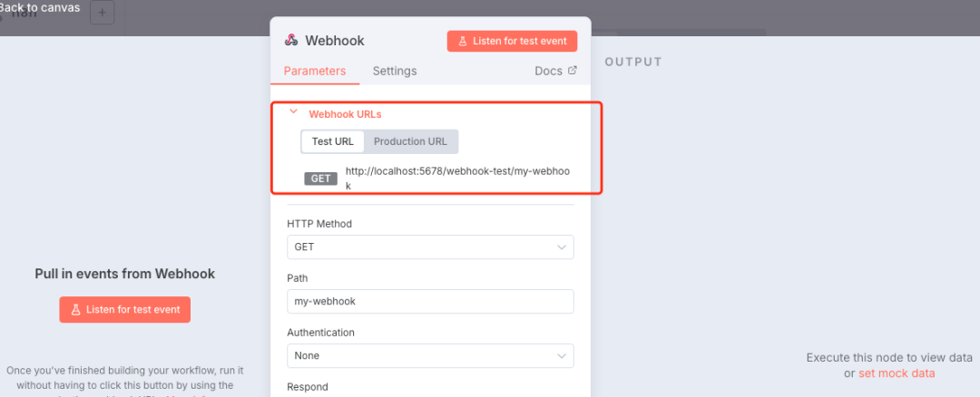Click the Webhook node icon in panel header
Screen dimensions: 980x397
tap(291, 41)
